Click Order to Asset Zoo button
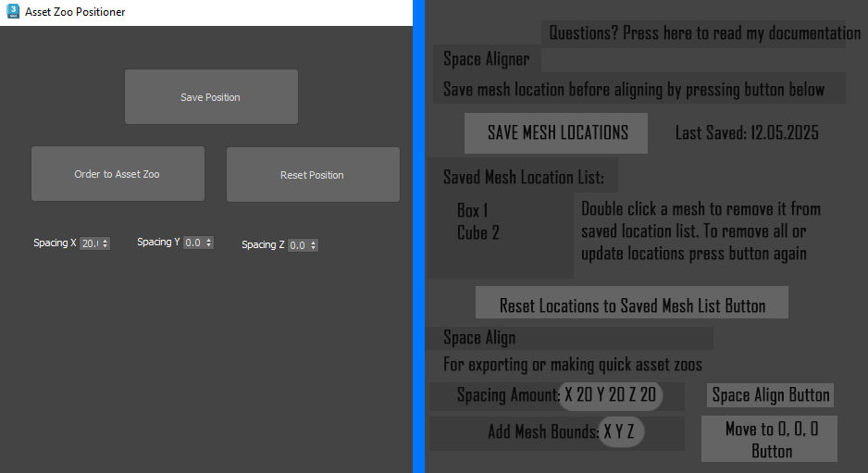Viewport: 868px width, 473px height. (118, 174)
